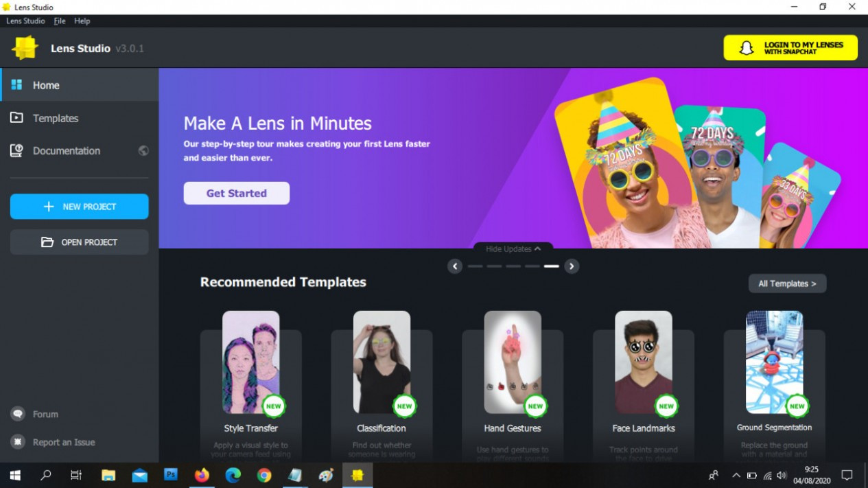Click the battery icon in system tray
This screenshot has height=488, width=868.
pos(752,475)
